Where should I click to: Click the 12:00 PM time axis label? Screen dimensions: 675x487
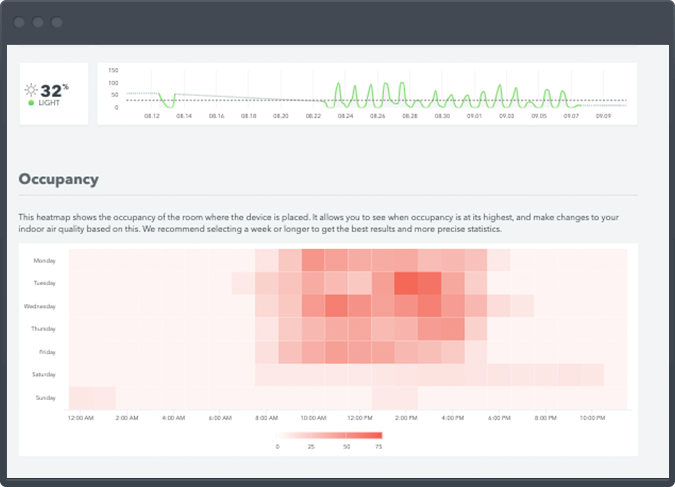360,418
